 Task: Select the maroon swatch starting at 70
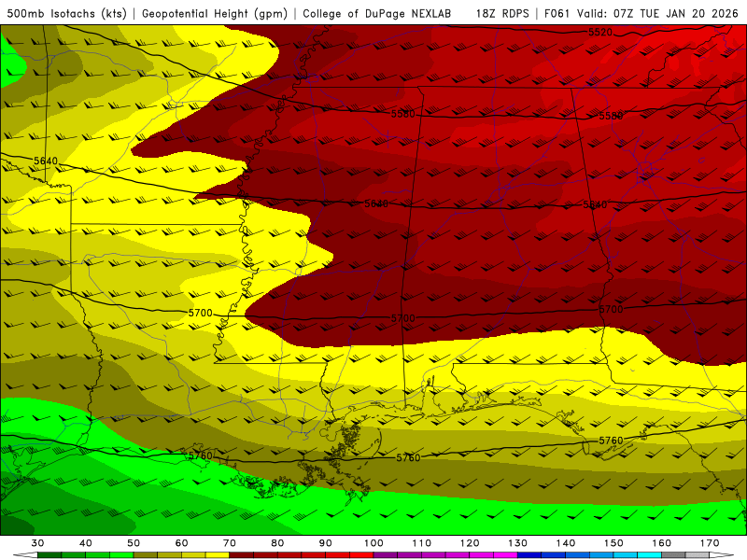242,555
